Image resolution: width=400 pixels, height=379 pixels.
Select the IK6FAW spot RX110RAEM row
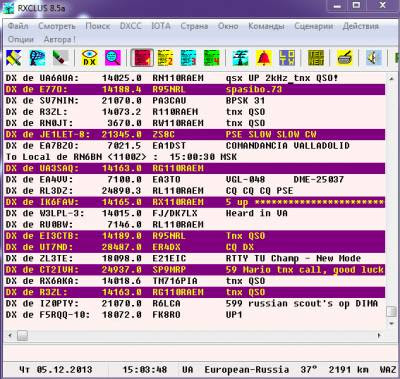195,202
